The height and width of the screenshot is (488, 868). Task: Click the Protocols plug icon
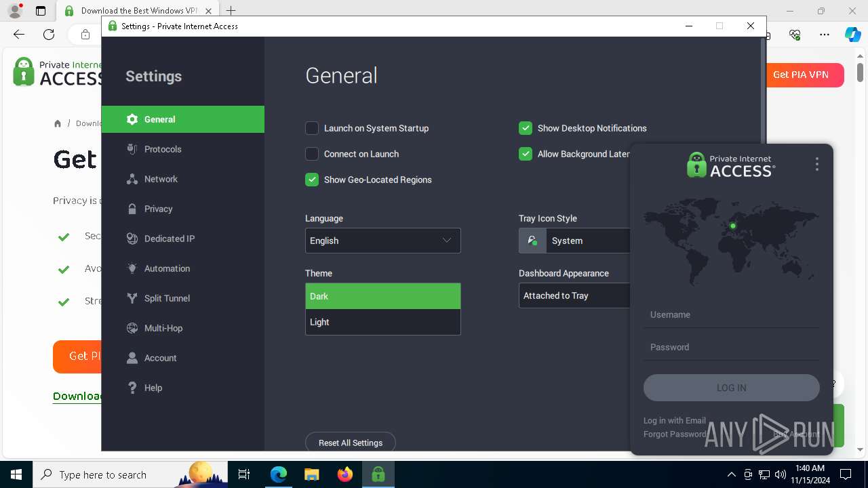pyautogui.click(x=132, y=149)
